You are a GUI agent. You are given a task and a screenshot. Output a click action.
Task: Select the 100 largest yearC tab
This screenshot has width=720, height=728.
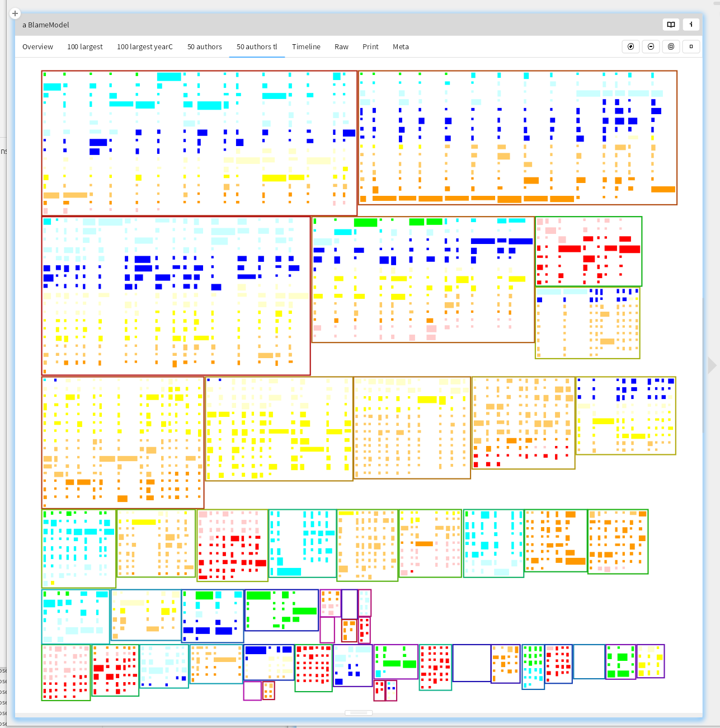144,47
